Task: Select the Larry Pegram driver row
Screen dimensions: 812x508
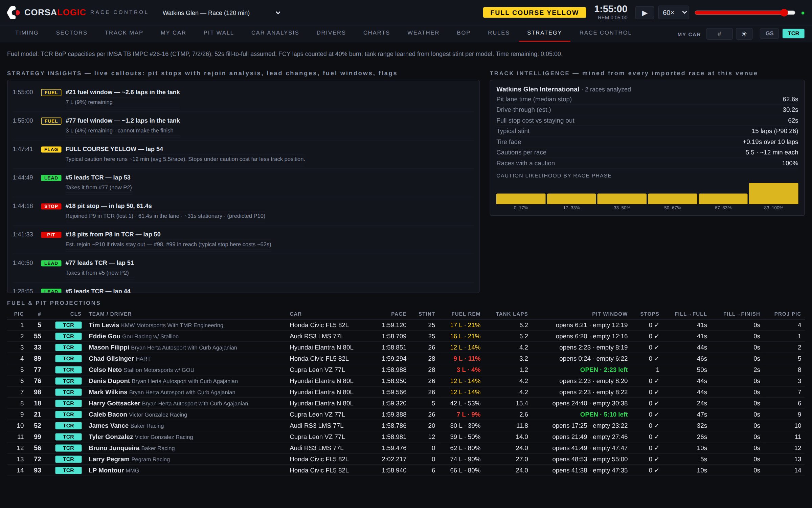Action: coord(406,459)
